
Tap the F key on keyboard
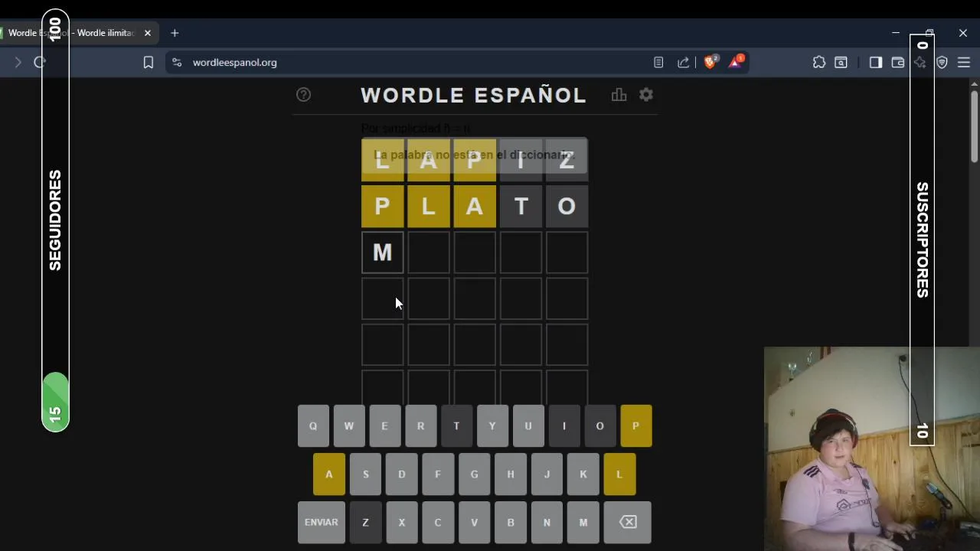[x=438, y=474]
